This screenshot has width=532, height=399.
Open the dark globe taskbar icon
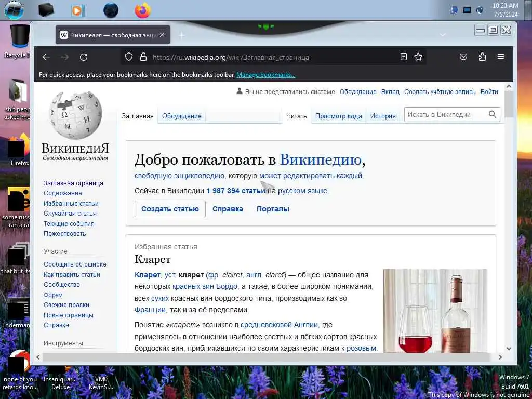[x=111, y=10]
